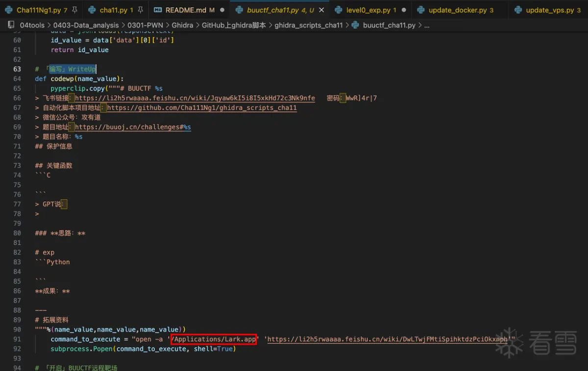Viewport: 588px width, 371px height.
Task: Click the Python icon on Cha111Ng1.py tab
Action: (x=9, y=10)
